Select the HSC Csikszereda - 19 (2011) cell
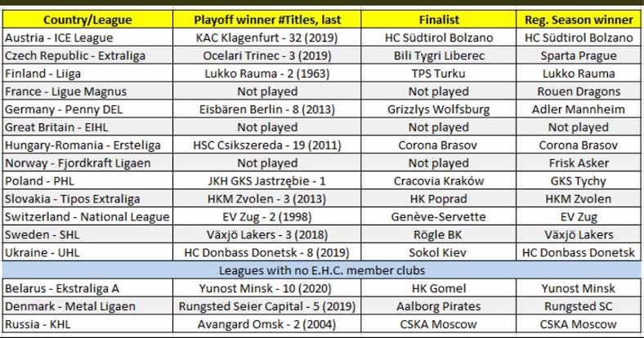 click(267, 145)
